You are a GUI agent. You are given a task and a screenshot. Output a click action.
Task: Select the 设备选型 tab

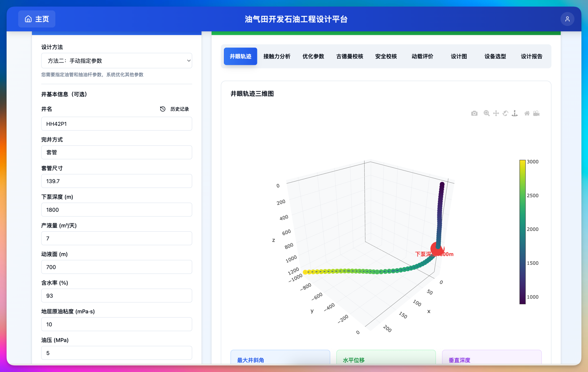495,56
